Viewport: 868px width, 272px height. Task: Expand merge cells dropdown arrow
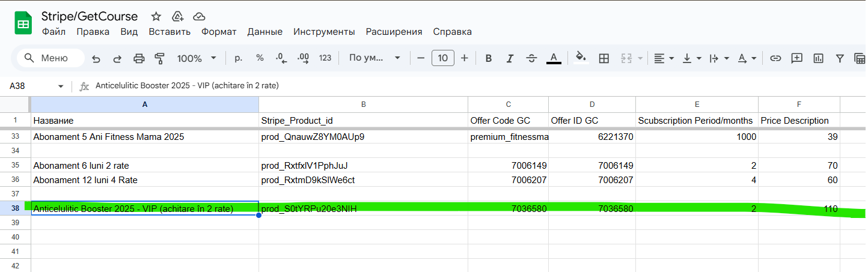coord(640,58)
